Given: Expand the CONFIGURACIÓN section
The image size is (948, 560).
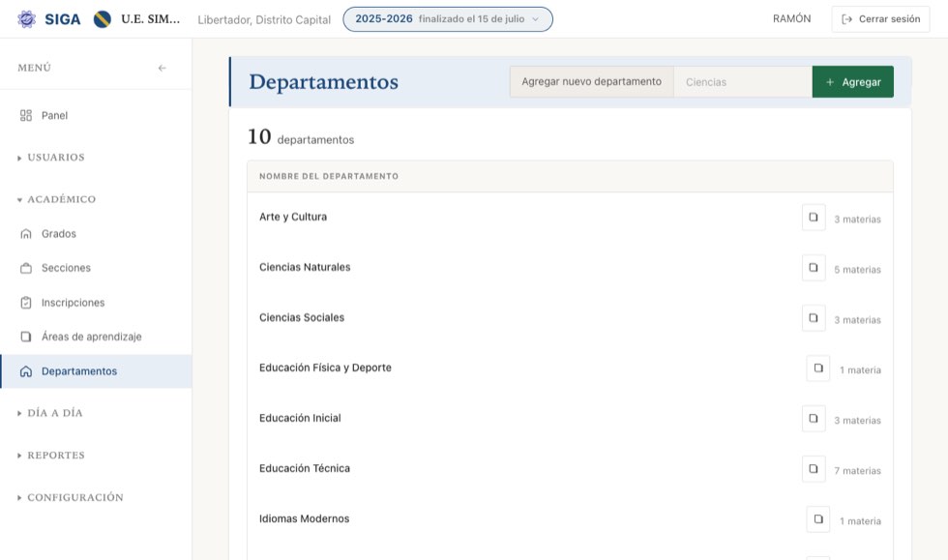Looking at the screenshot, I should click(x=71, y=498).
